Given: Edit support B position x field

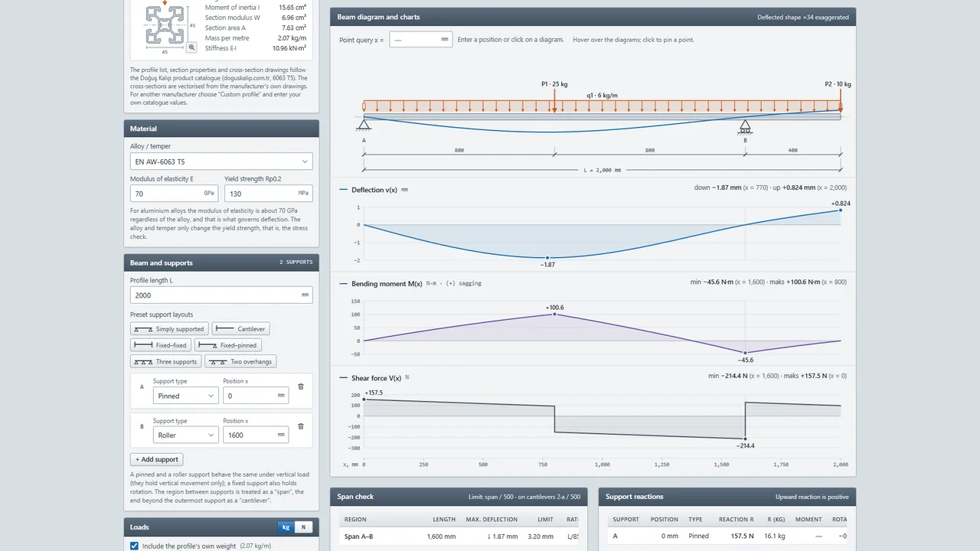Looking at the screenshot, I should [x=256, y=435].
